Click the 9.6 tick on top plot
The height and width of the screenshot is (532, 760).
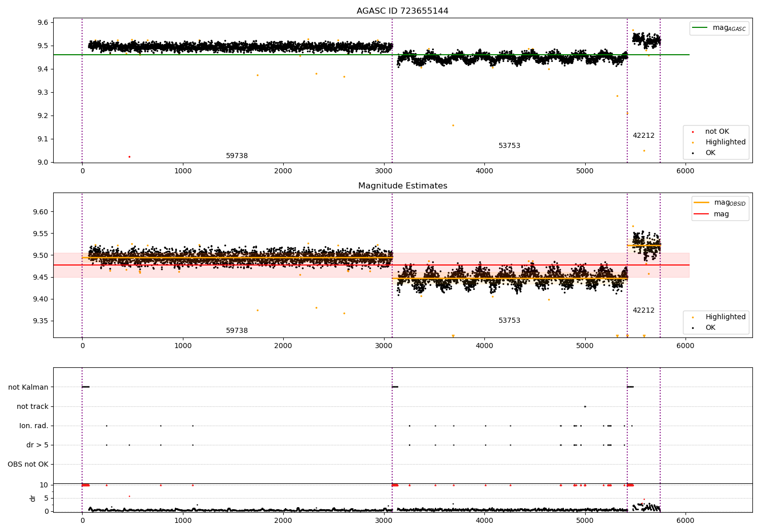[x=43, y=22]
